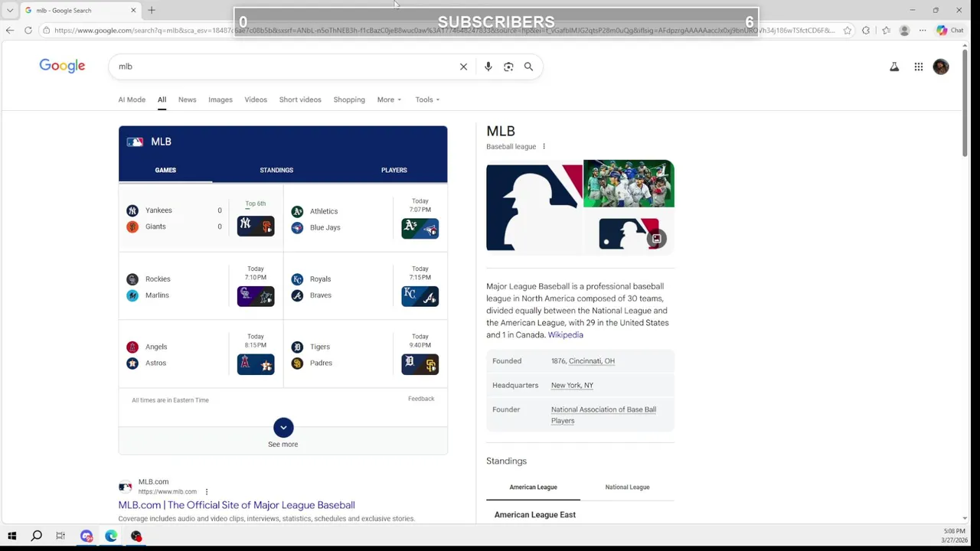Image resolution: width=980 pixels, height=551 pixels.
Task: Select the Videos search tab
Action: tap(256, 99)
